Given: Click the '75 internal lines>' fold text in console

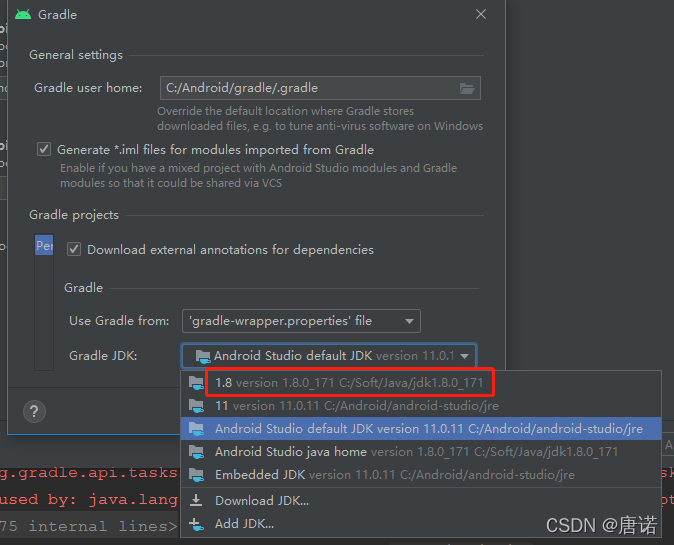Looking at the screenshot, I should pos(89,527).
